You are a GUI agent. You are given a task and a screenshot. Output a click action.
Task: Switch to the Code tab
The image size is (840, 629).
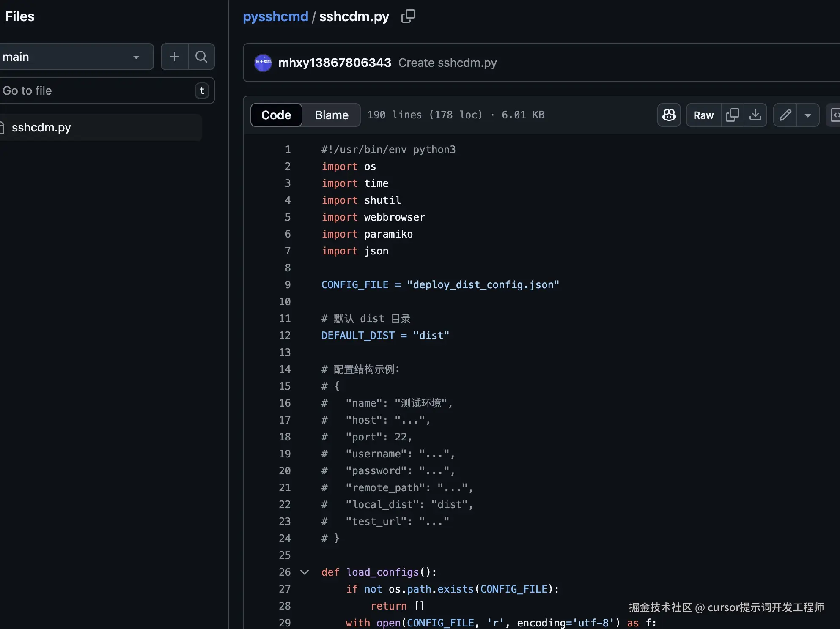(x=276, y=115)
